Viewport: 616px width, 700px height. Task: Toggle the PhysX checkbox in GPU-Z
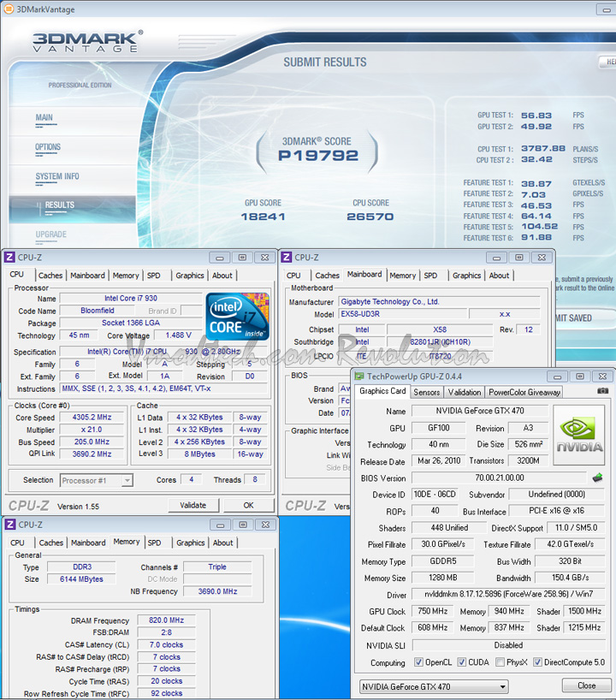point(500,662)
